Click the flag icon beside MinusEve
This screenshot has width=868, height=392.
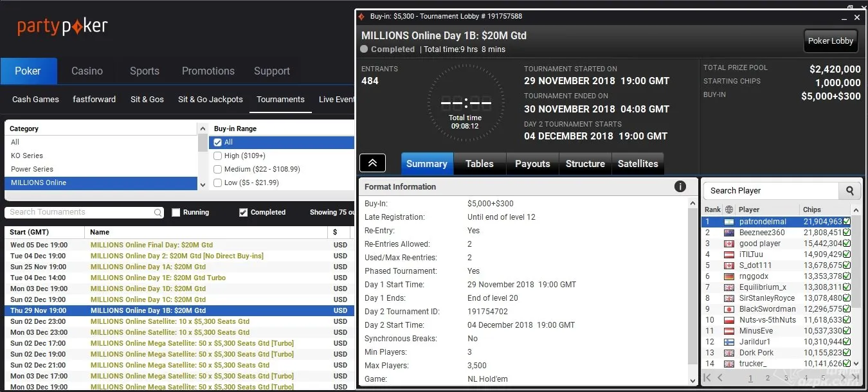pyautogui.click(x=729, y=331)
